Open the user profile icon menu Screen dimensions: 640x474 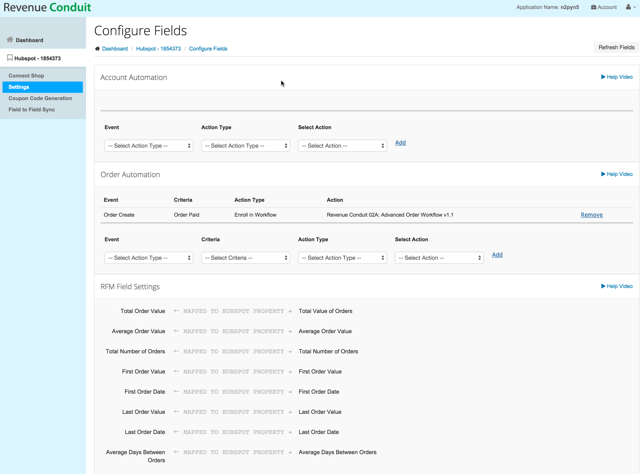click(629, 7)
